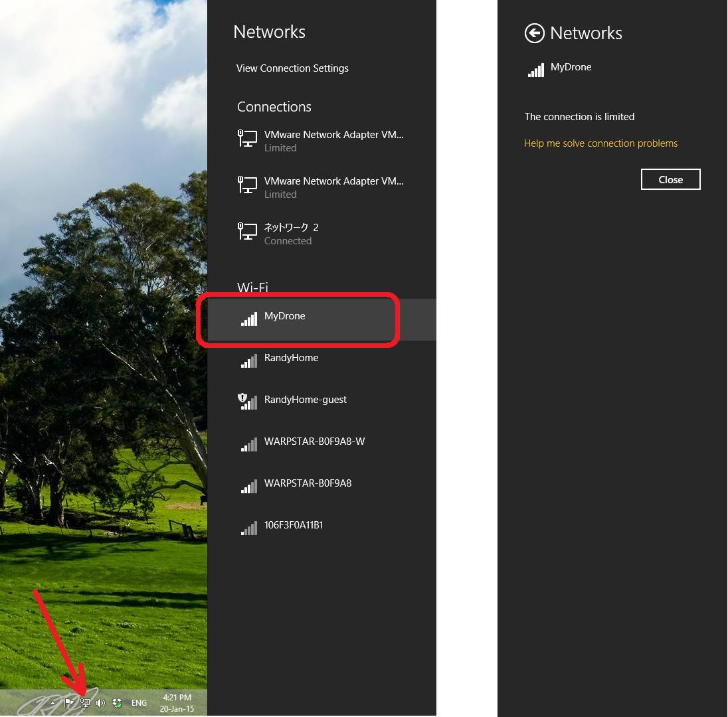This screenshot has width=728, height=717.
Task: Open the ENG language indicator
Action: (139, 703)
